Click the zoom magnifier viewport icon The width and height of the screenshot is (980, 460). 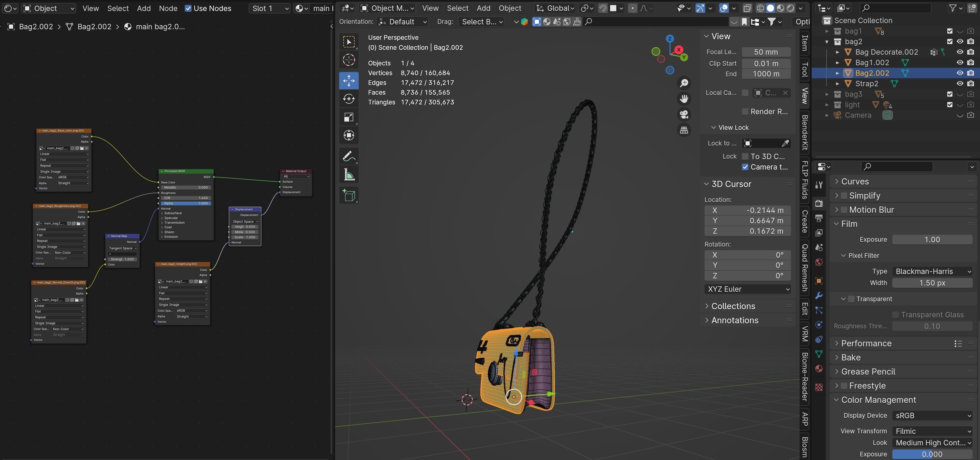coord(684,83)
